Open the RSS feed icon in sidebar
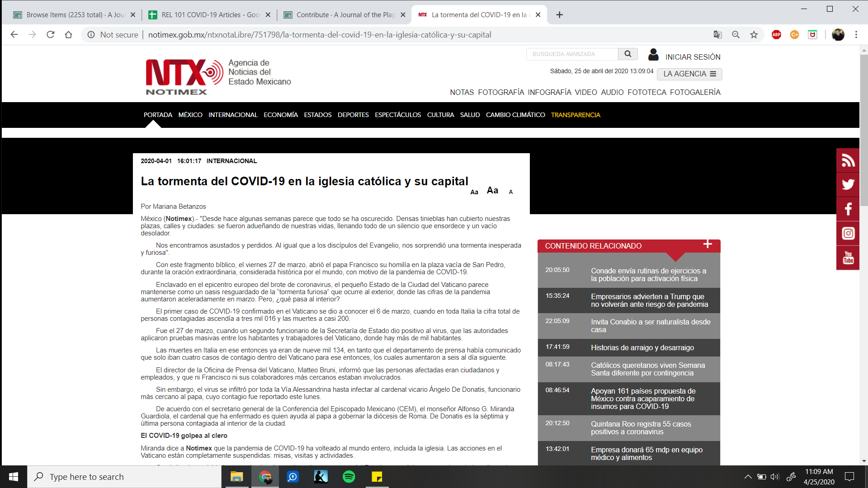 pos(848,160)
